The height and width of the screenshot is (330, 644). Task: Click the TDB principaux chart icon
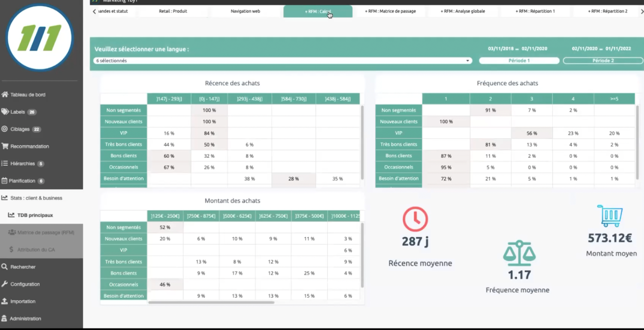[x=12, y=215]
